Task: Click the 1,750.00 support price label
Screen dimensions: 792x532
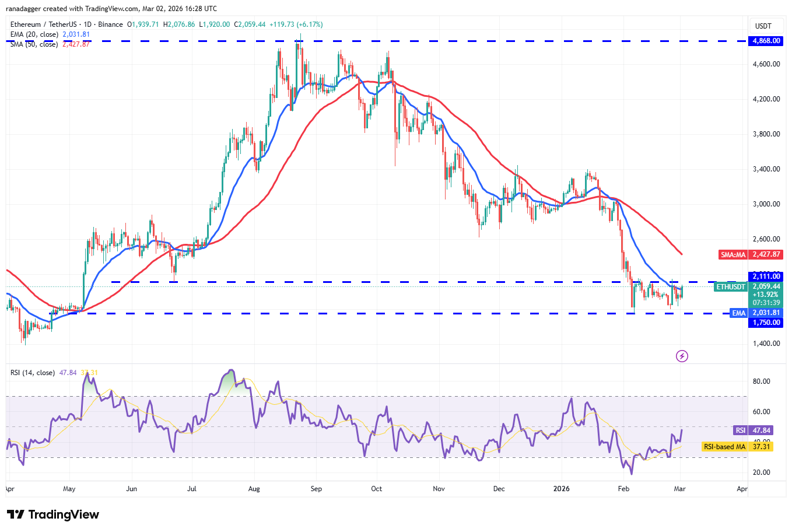Action: [x=765, y=322]
